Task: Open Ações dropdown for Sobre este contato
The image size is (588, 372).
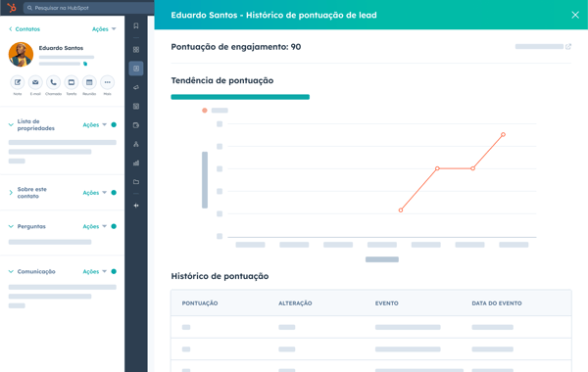Action: point(94,193)
